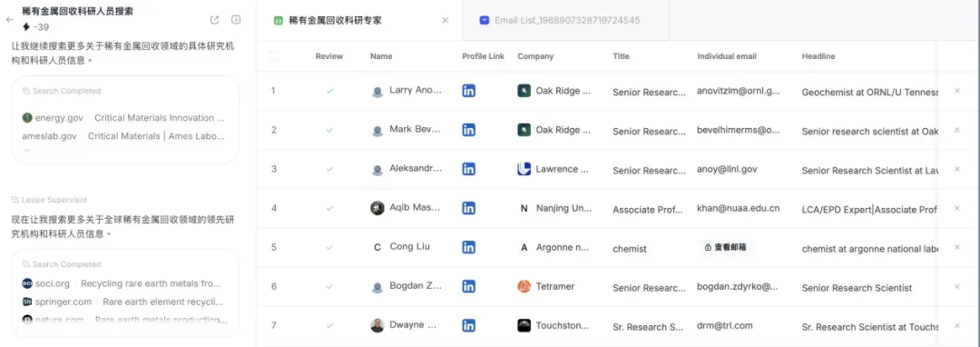Click Nanjing Un... company cell

(554, 208)
